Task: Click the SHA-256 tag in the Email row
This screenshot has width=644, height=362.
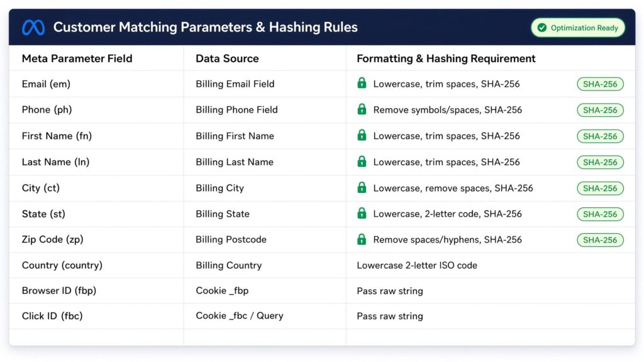Action: coord(600,84)
